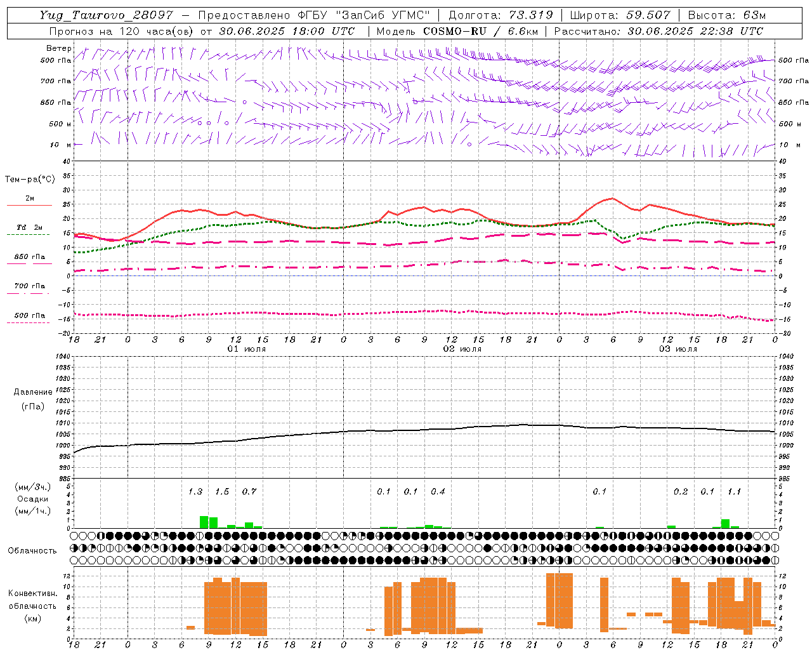
Task: Click the 1.3 precipitation value
Action: (195, 492)
